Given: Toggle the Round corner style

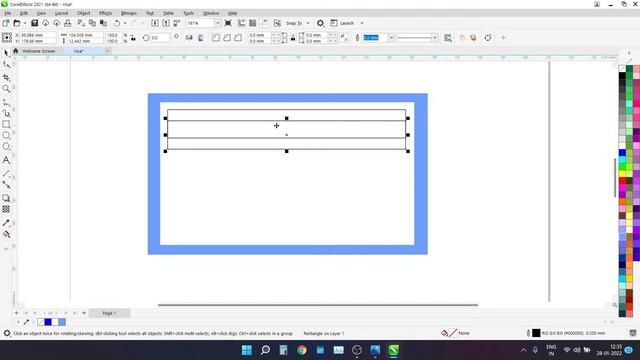Looking at the screenshot, I should tap(216, 38).
